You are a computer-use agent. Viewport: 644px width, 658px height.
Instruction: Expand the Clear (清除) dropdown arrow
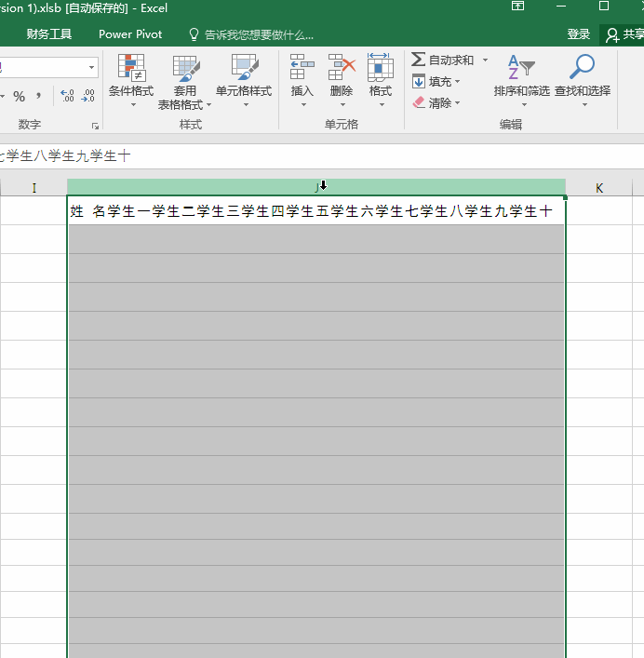457,102
